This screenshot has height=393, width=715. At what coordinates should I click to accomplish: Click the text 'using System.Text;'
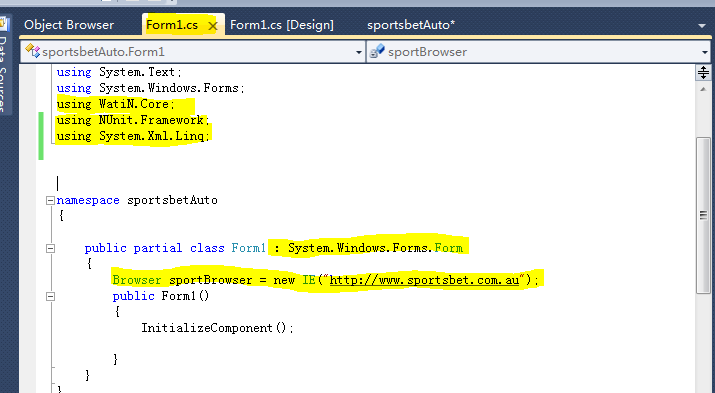point(119,72)
